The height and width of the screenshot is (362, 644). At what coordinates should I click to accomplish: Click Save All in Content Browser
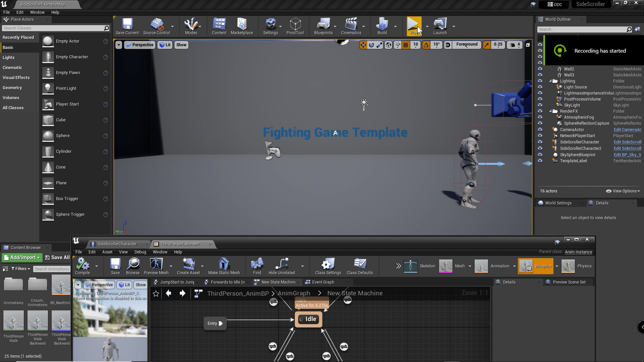pyautogui.click(x=57, y=257)
